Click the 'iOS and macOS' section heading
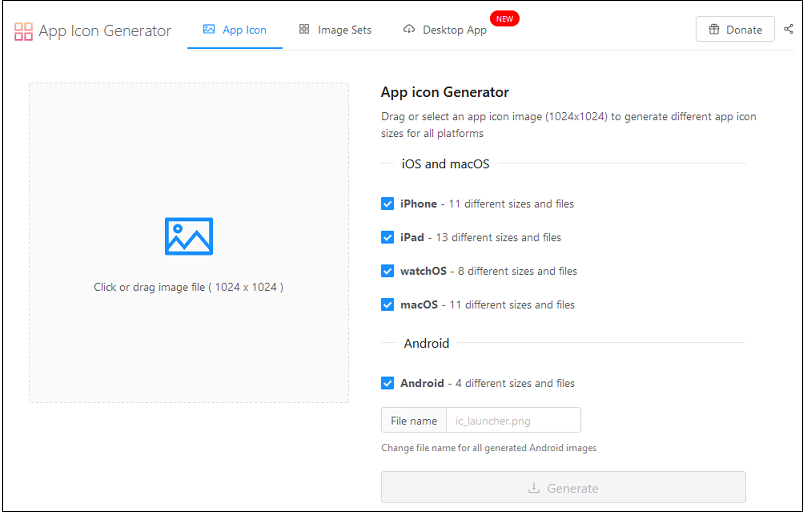The height and width of the screenshot is (512, 803). tap(446, 164)
